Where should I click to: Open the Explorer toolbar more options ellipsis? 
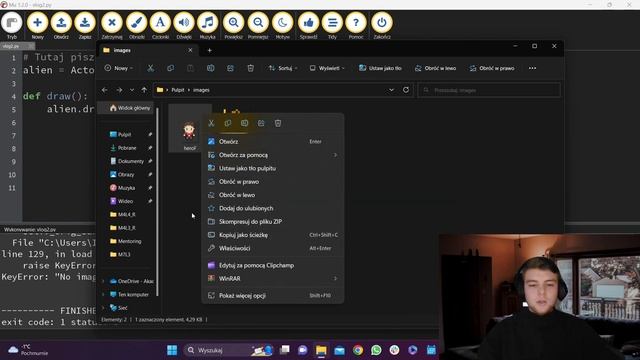[x=532, y=68]
